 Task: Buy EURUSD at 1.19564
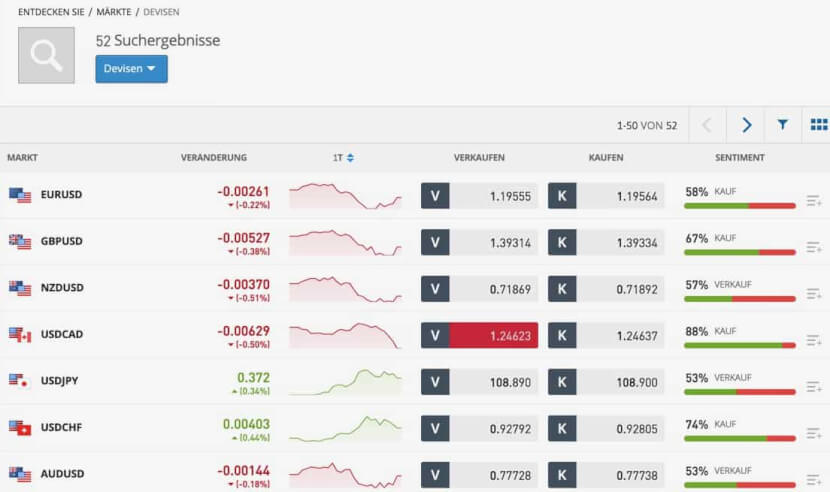point(606,196)
